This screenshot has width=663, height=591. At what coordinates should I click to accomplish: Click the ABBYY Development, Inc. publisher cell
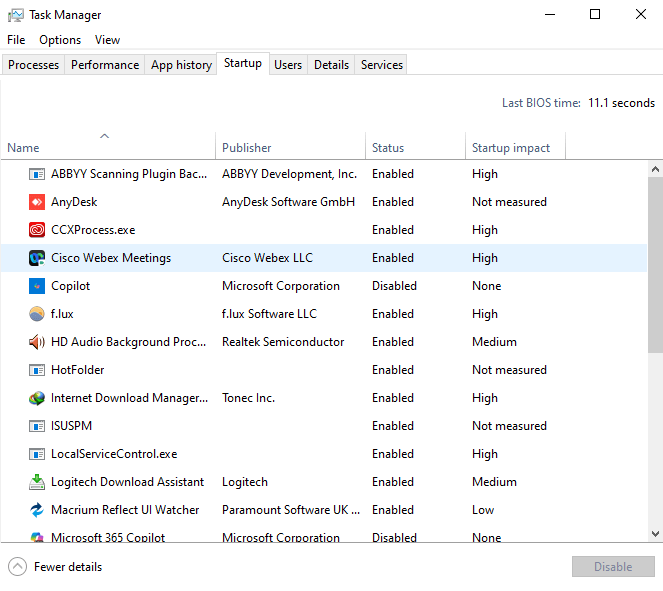pyautogui.click(x=289, y=174)
